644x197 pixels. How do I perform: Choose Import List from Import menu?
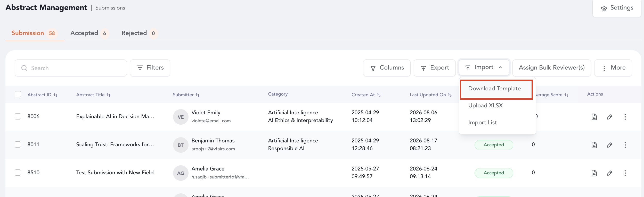482,123
